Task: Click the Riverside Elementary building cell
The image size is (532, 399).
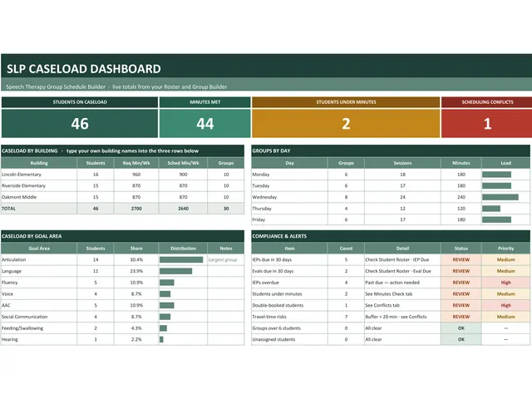Action: coord(39,185)
